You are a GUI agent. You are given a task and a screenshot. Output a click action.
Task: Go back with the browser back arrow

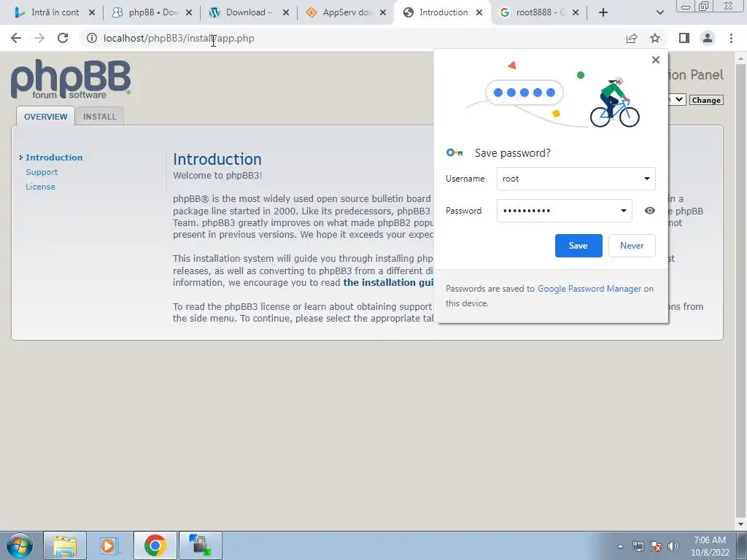pos(16,38)
